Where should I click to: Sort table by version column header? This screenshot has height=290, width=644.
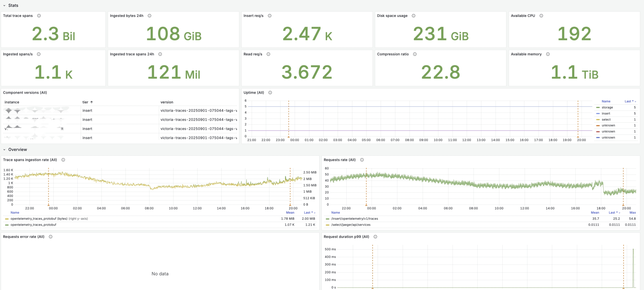(x=167, y=102)
